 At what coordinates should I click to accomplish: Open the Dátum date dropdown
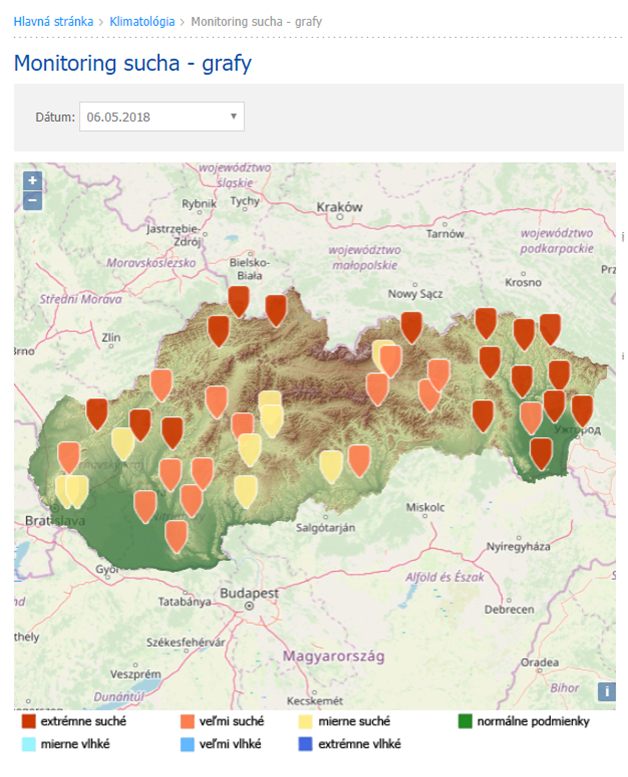(x=161, y=117)
